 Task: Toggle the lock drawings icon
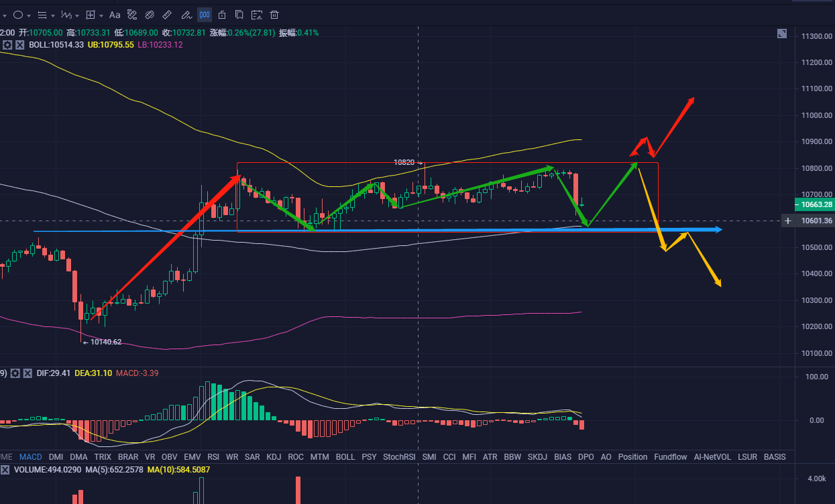[x=222, y=15]
